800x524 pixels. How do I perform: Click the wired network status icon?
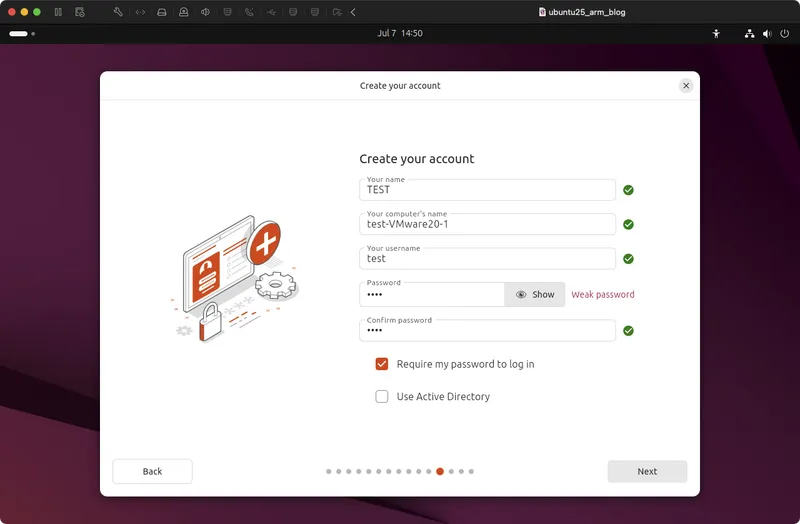pyautogui.click(x=749, y=34)
